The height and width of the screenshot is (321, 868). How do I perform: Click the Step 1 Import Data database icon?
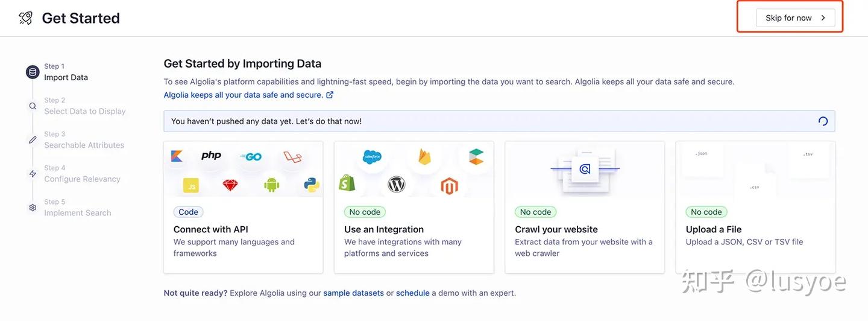33,72
